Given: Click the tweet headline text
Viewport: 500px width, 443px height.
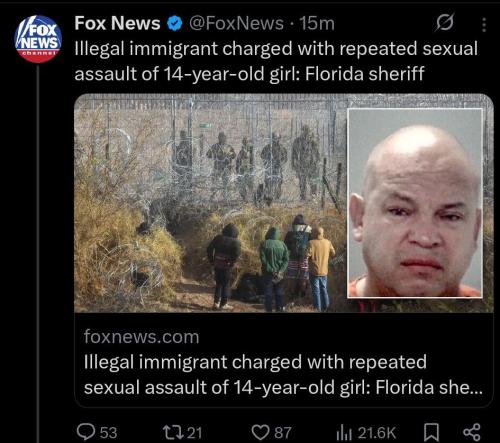Looking at the screenshot, I should (276, 61).
